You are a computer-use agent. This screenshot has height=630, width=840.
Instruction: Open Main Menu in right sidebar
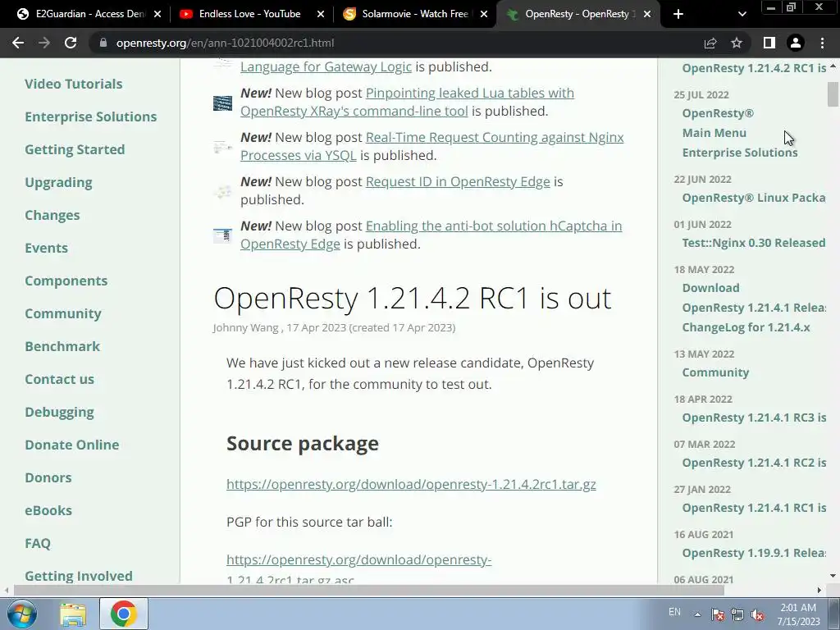click(714, 133)
